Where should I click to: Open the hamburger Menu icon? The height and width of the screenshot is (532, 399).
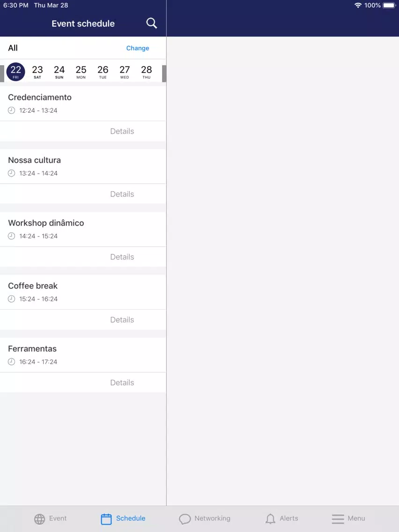tap(338, 519)
